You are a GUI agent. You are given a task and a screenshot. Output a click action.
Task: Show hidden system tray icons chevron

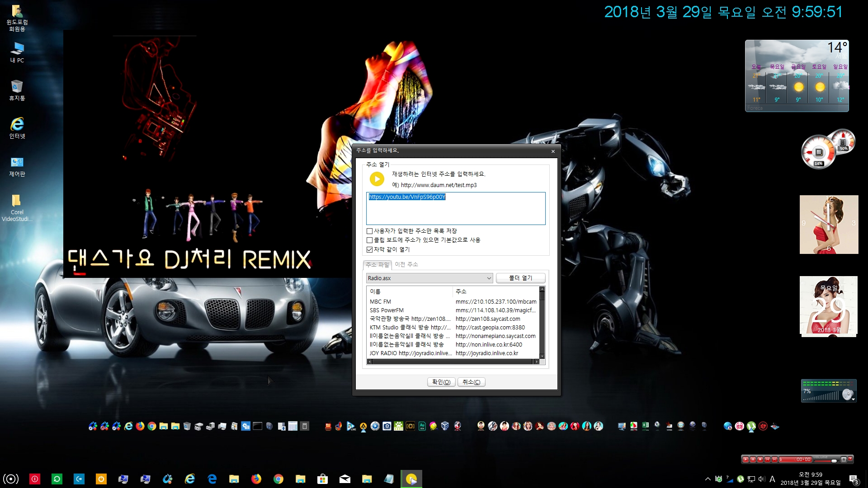(x=708, y=479)
